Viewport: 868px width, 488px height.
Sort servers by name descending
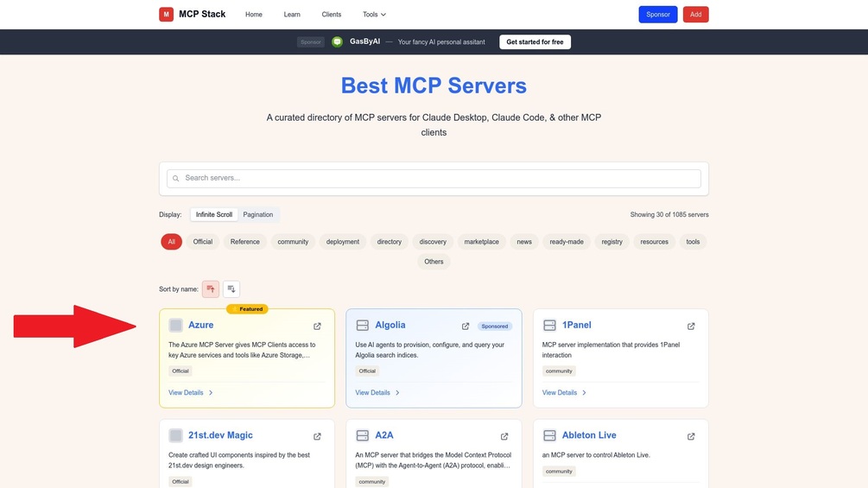coord(231,288)
